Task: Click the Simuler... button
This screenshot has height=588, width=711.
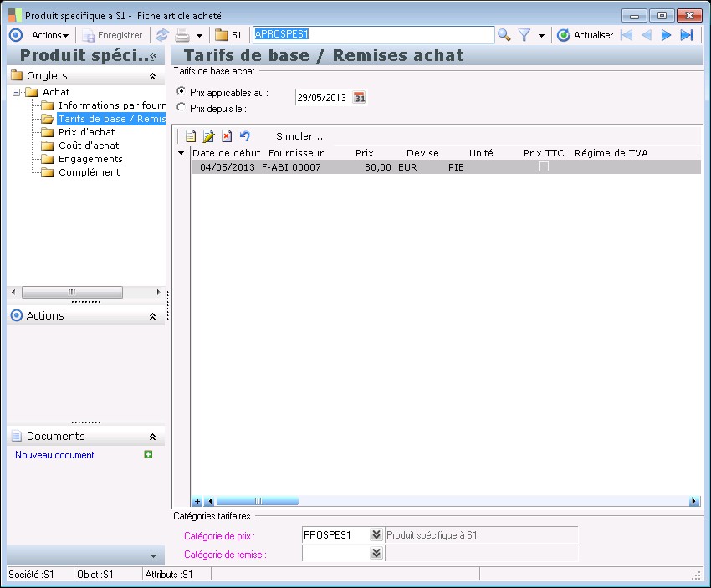Action: [299, 136]
